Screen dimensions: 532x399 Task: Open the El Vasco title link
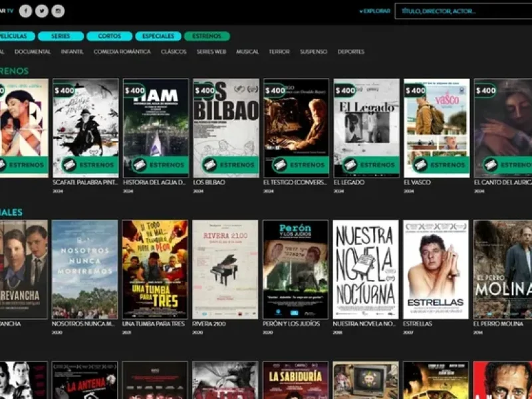pos(418,182)
